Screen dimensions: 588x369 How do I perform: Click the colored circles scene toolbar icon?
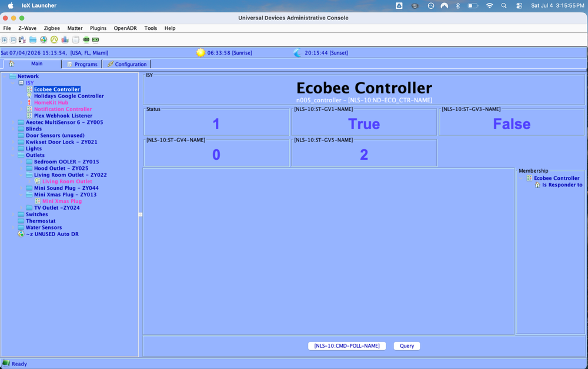[44, 40]
